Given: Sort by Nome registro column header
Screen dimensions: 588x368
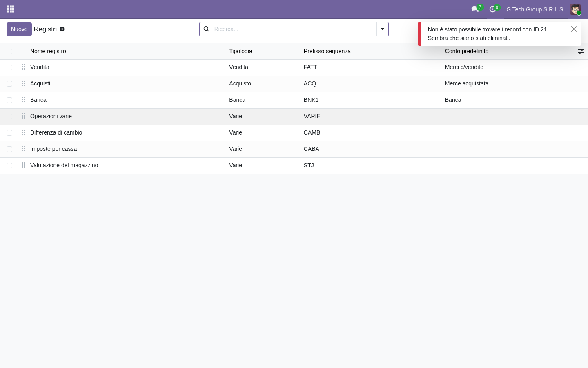Looking at the screenshot, I should 48,51.
